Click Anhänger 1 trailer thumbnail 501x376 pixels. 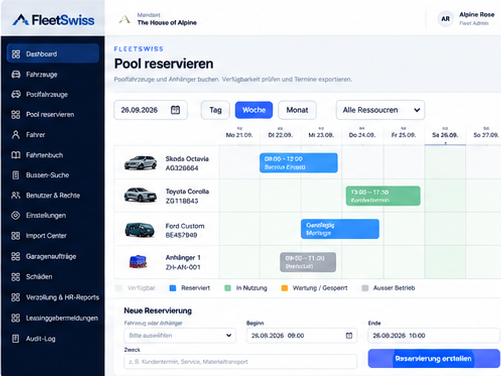point(138,262)
